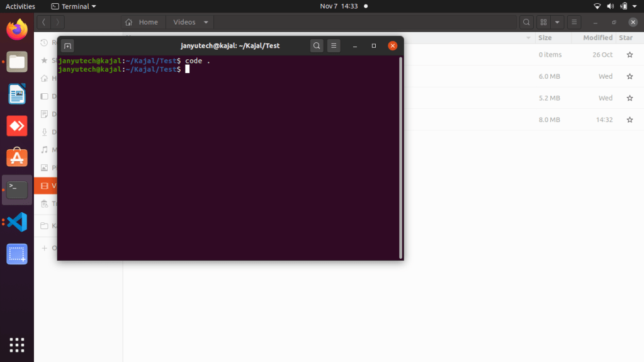Open the screenshot tool in the dock
This screenshot has height=362, width=644.
[x=17, y=254]
